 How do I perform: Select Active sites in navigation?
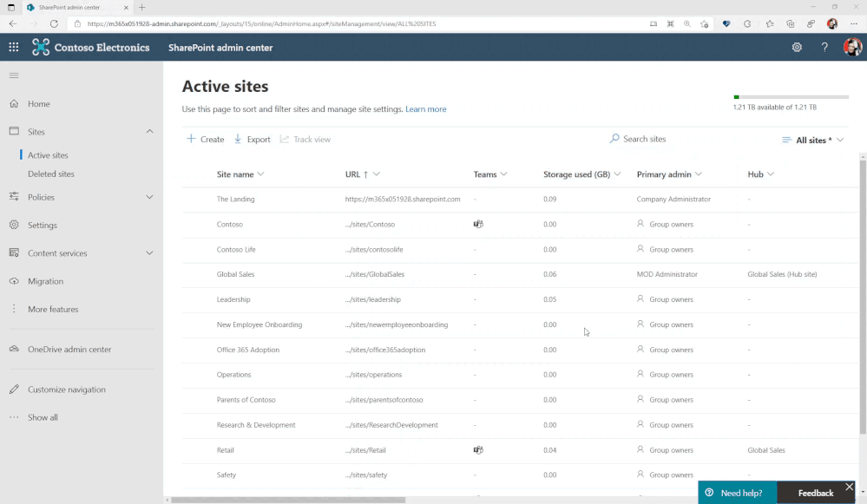48,155
